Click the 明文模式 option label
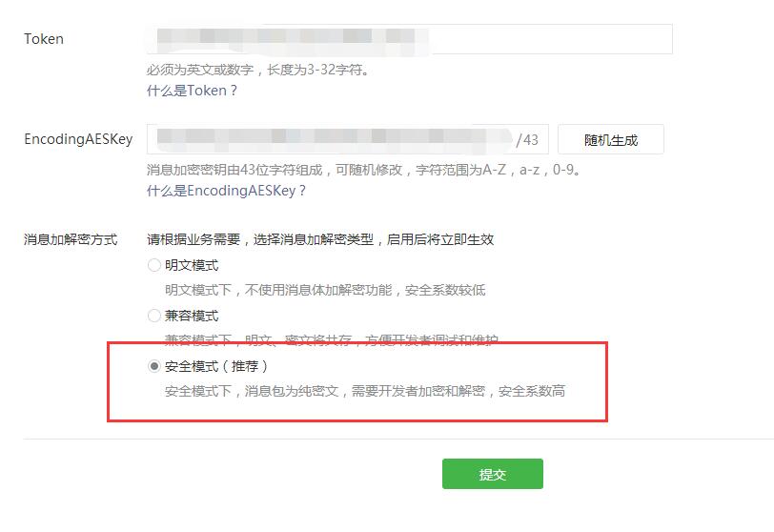Viewport: 774px width, 532px height. tap(192, 265)
